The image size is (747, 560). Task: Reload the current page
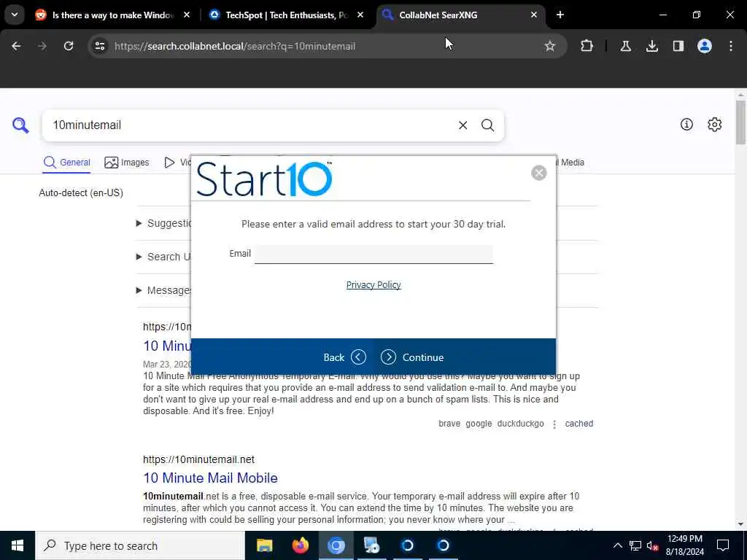pyautogui.click(x=69, y=46)
